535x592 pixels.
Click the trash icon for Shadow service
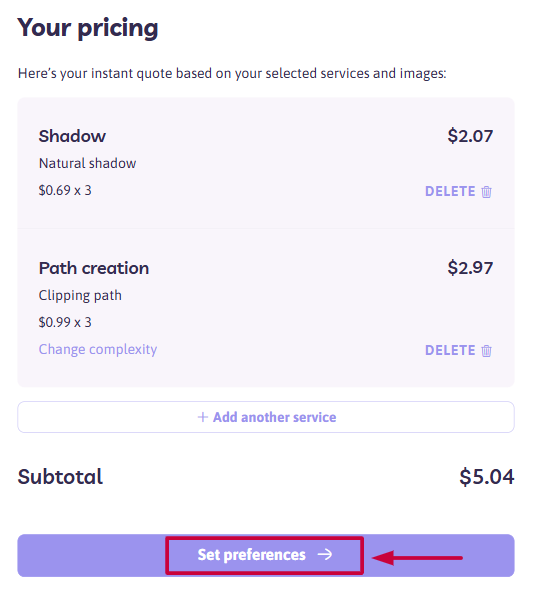coord(486,191)
